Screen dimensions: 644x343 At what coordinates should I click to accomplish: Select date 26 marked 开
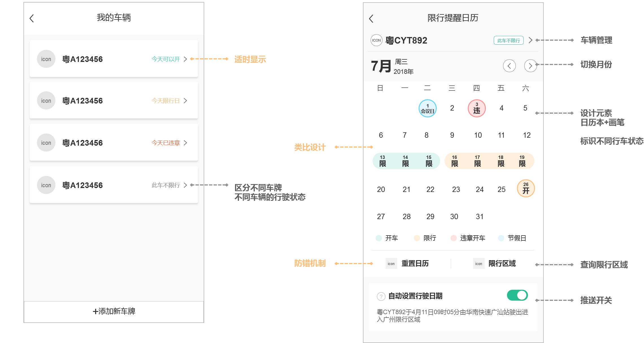tap(526, 188)
